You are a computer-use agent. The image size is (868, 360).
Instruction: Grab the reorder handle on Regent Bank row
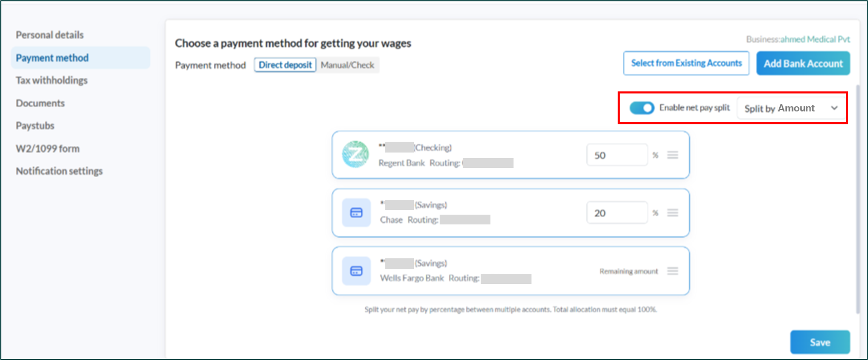tap(673, 155)
